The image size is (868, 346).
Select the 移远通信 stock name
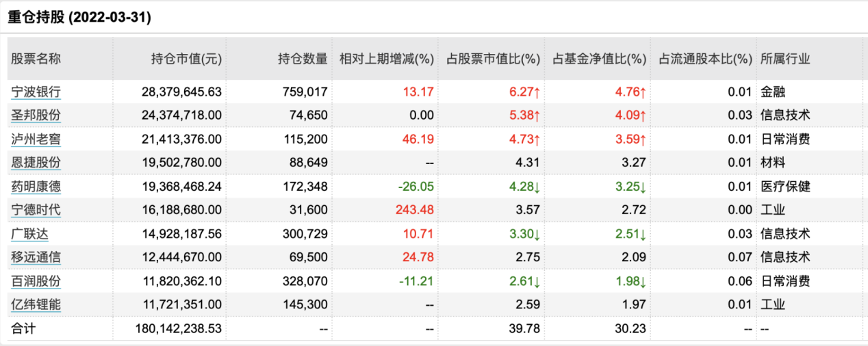click(36, 257)
